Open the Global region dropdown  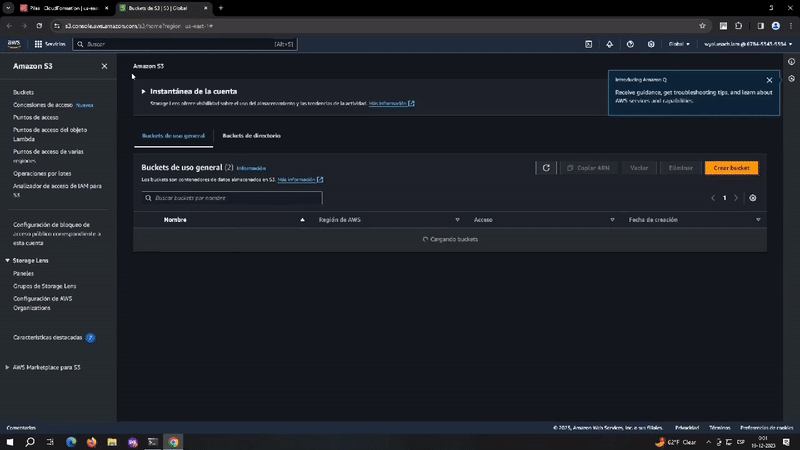(x=679, y=44)
